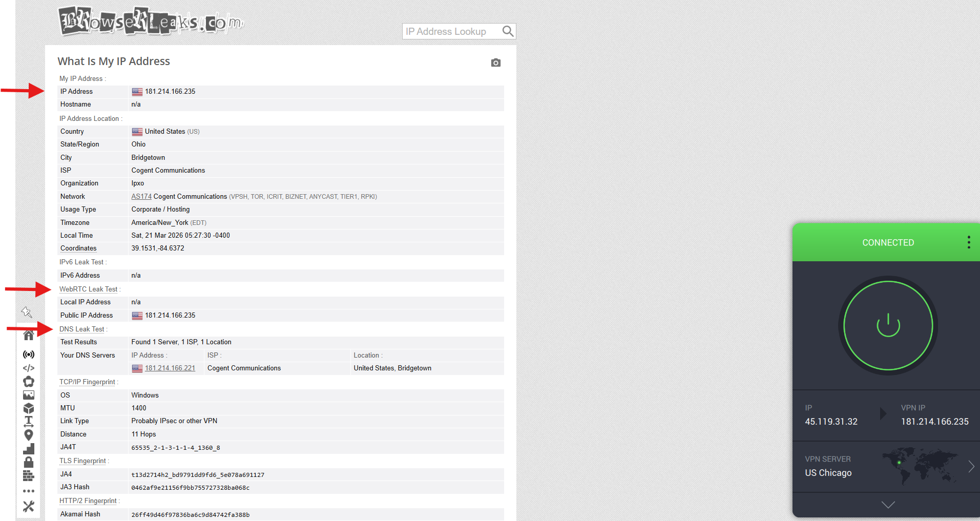Open the broadcast signal sidebar icon
The width and height of the screenshot is (980, 521).
29,355
